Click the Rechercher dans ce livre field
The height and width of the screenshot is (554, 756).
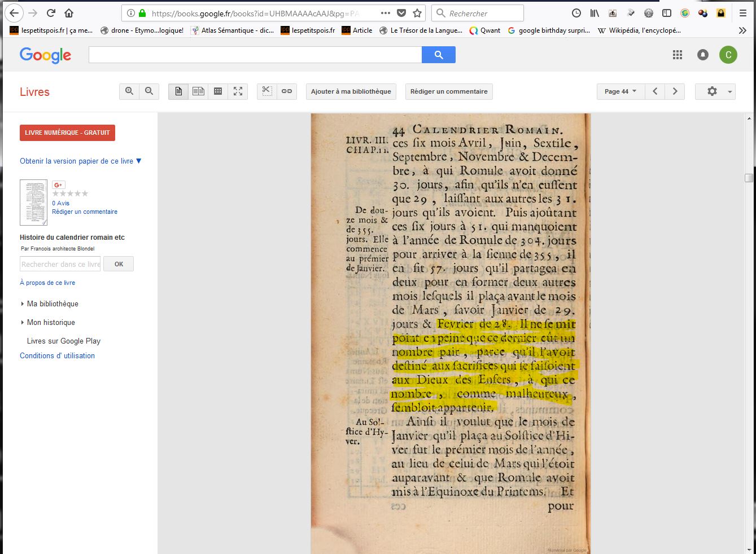click(x=60, y=264)
